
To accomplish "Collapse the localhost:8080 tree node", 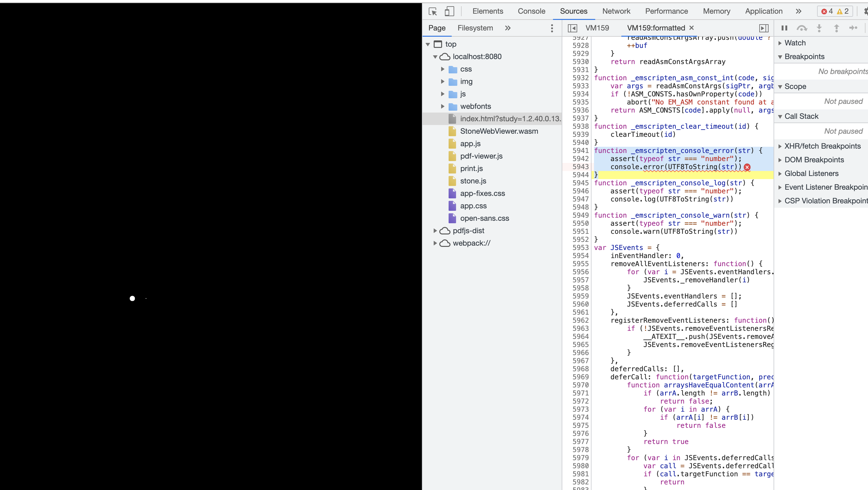I will coord(435,57).
